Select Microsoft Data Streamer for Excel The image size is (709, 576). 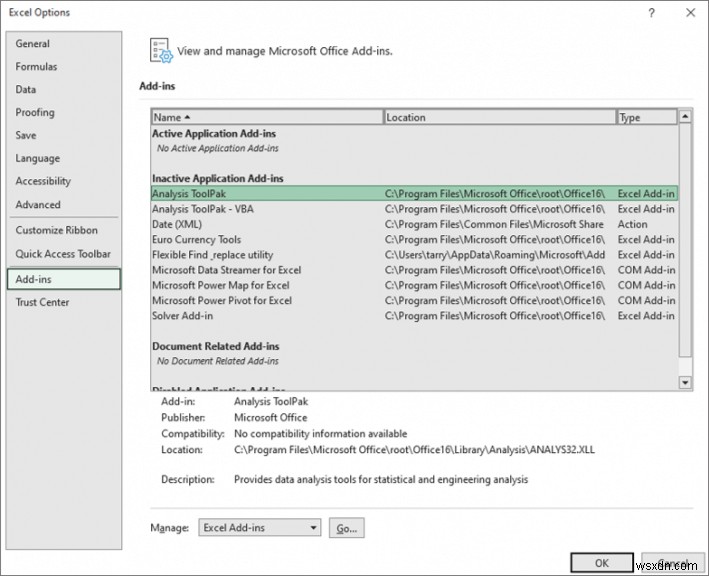tap(414, 270)
